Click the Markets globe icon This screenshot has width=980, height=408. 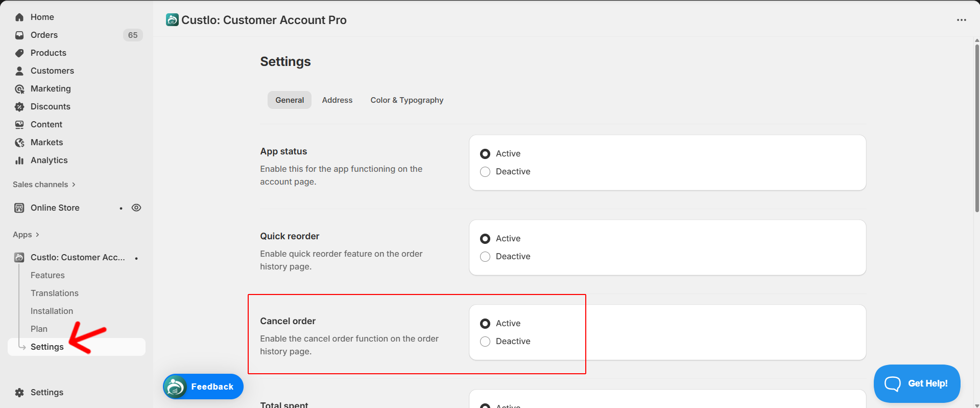(19, 143)
